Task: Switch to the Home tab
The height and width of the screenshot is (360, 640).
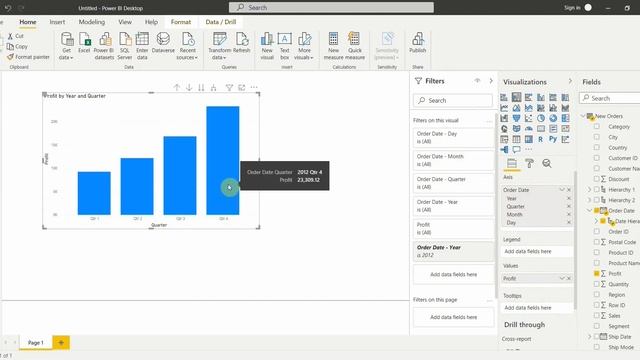Action: point(28,22)
